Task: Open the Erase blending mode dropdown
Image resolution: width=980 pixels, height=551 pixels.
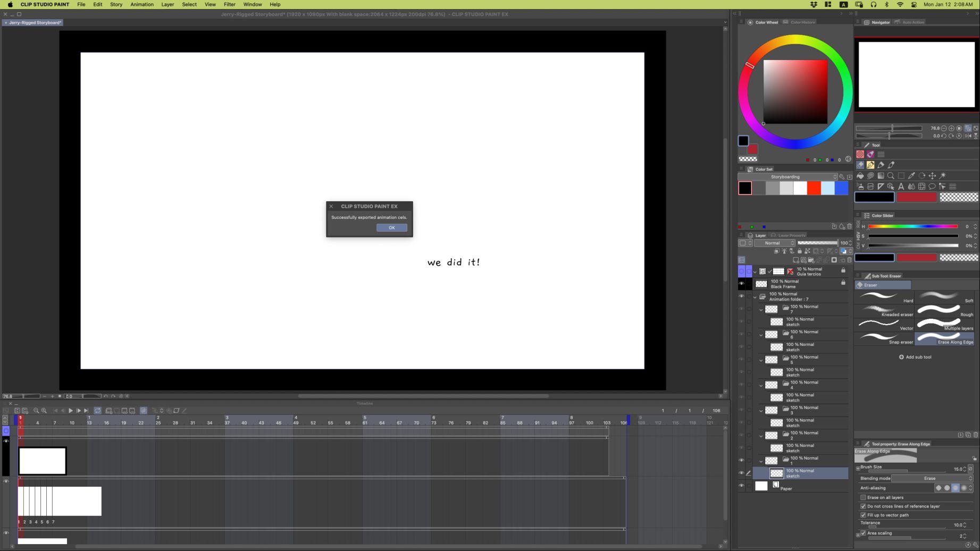Action: (x=933, y=478)
